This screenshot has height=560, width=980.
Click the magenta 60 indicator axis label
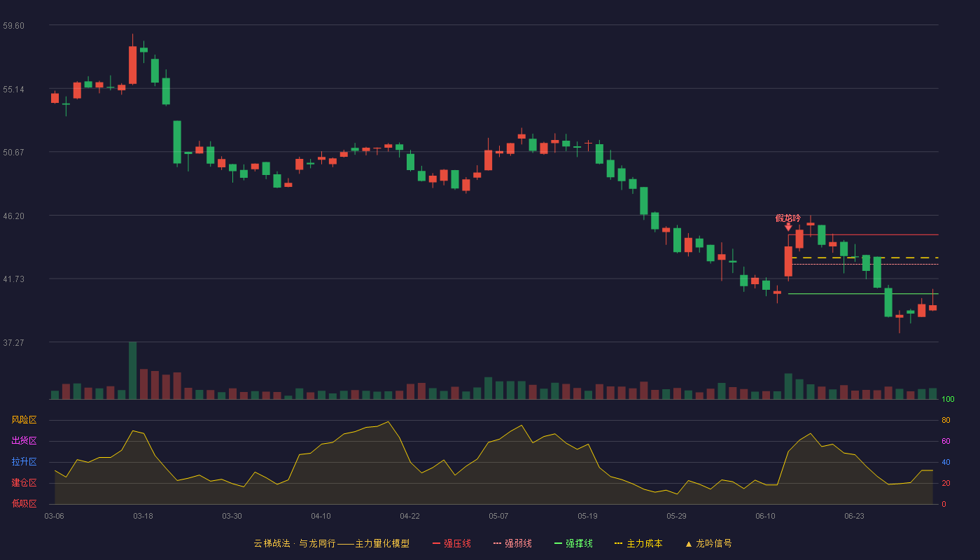(x=946, y=441)
